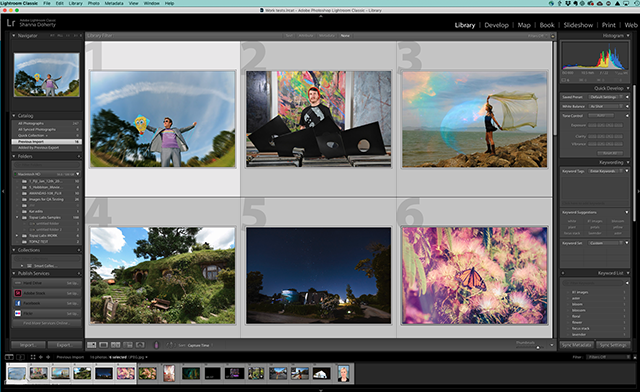Collapse the Quick Develop panel
The width and height of the screenshot is (640, 392).
tap(628, 88)
